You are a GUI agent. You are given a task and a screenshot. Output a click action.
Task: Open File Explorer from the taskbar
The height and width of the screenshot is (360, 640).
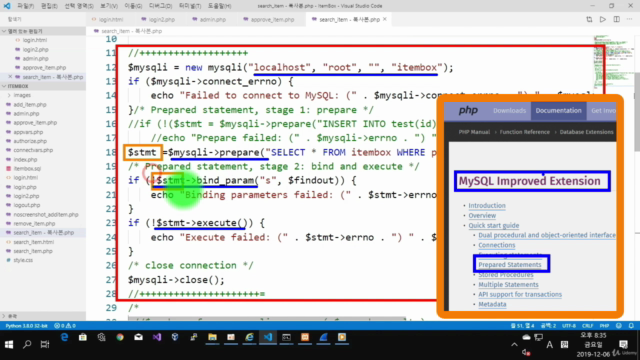212,337
